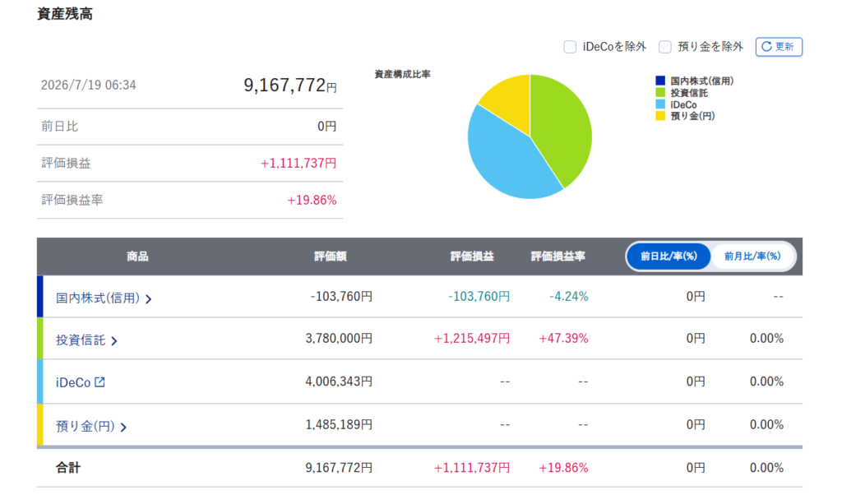Enable the 預り金を除外 checkbox
842x504 pixels.
[x=664, y=47]
